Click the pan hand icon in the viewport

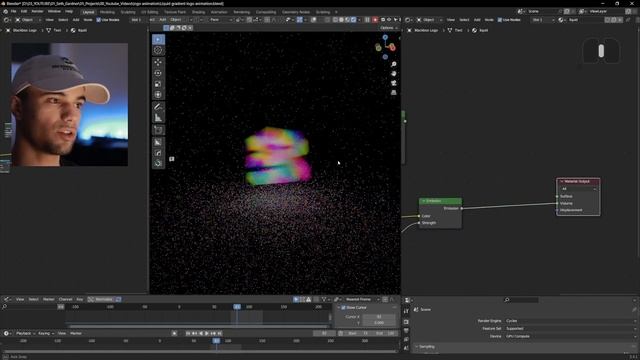(393, 74)
